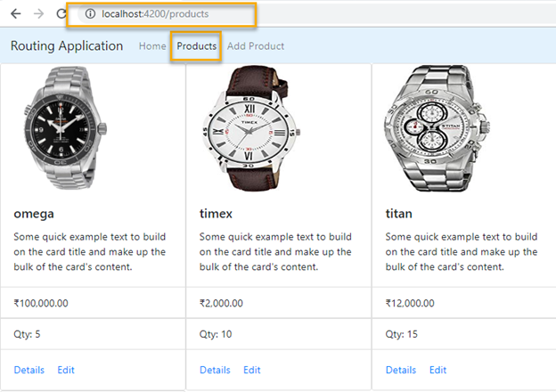Image resolution: width=556 pixels, height=392 pixels.
Task: Edit the titan product
Action: 437,370
